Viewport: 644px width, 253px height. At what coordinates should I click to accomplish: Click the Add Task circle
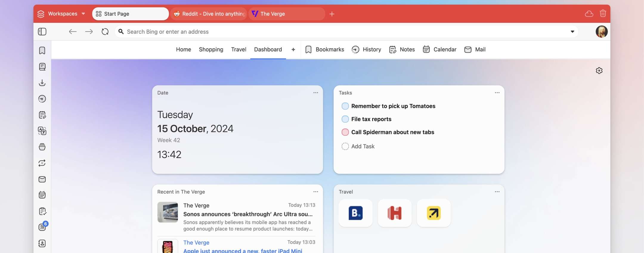point(345,146)
